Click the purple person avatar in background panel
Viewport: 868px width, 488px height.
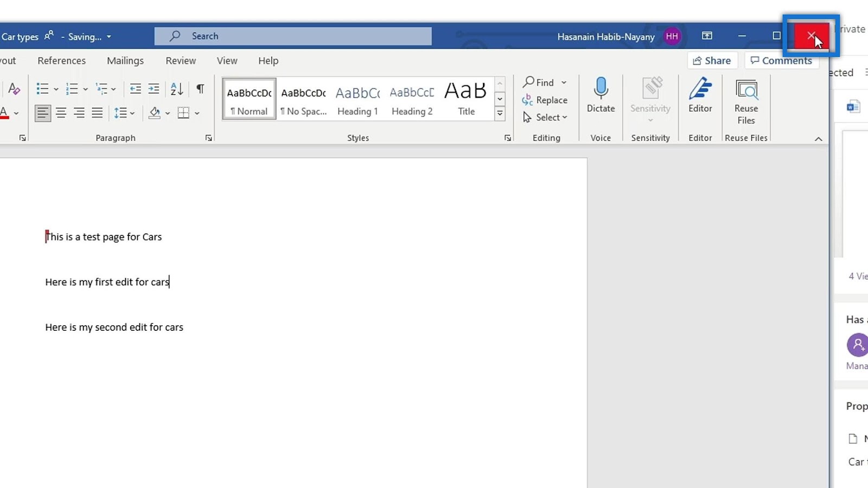[858, 345]
